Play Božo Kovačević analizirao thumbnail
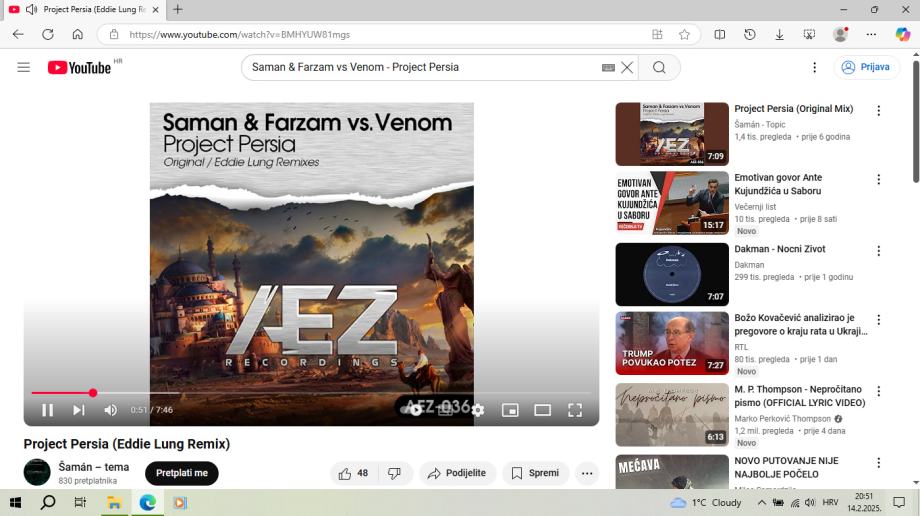The width and height of the screenshot is (920, 516). point(672,343)
